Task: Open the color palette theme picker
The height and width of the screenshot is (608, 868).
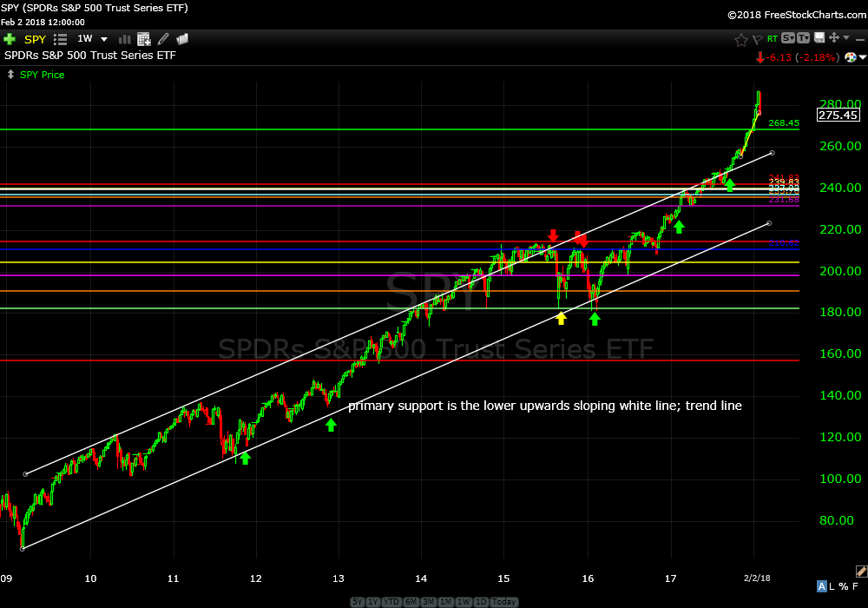Action: pos(851,57)
